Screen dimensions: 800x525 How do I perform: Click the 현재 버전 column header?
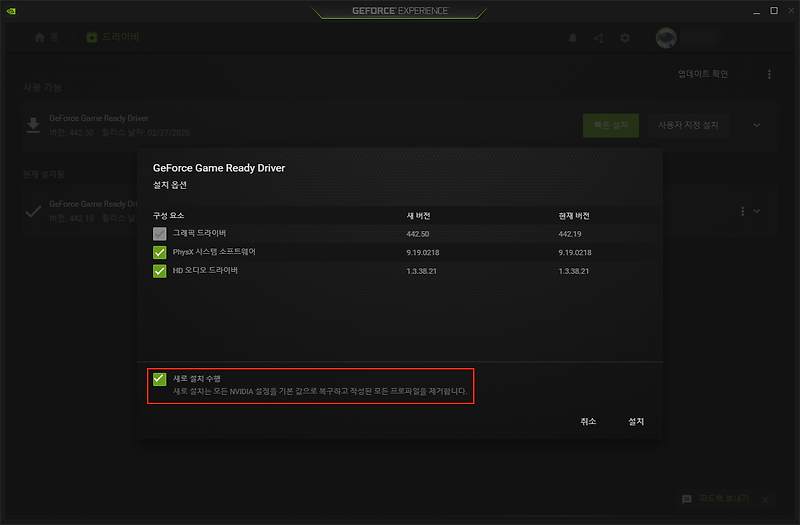click(574, 216)
